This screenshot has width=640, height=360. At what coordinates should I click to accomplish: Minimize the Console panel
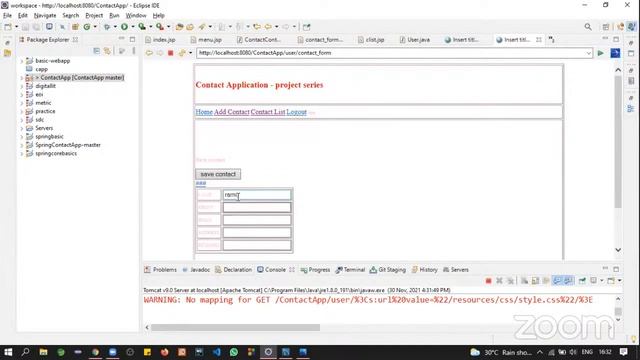[x=605, y=269]
